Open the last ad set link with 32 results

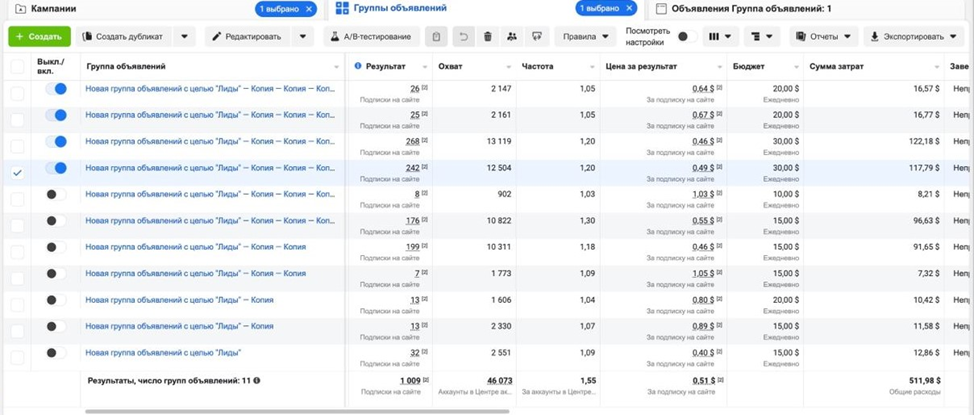pyautogui.click(x=163, y=353)
